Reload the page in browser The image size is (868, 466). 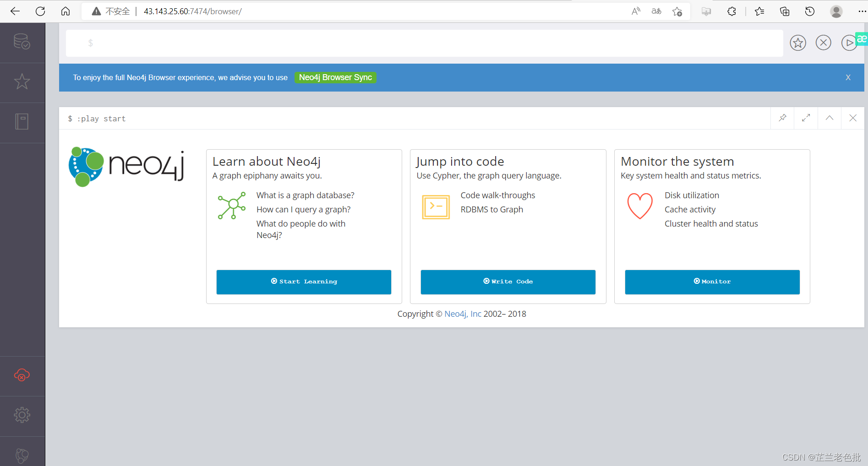40,11
